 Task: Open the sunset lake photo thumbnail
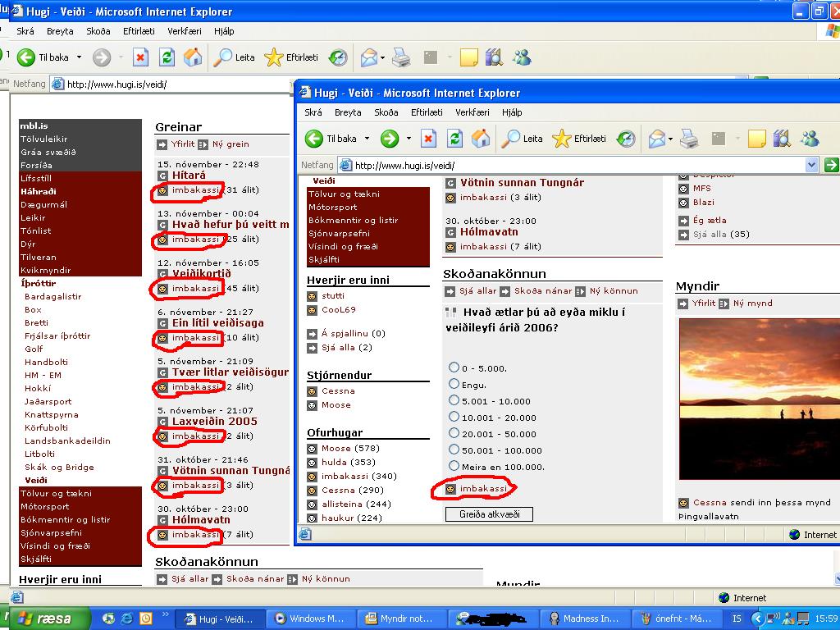pos(759,399)
